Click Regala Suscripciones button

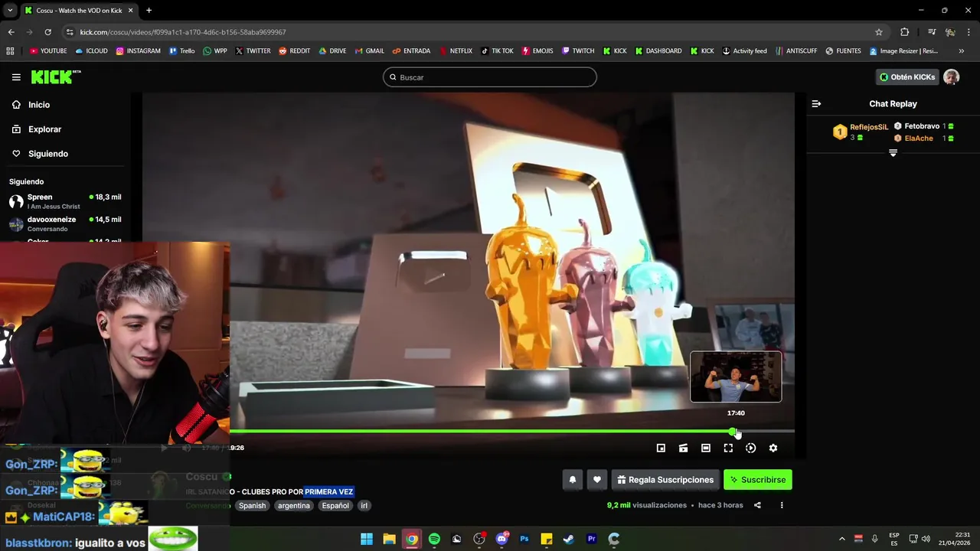665,480
